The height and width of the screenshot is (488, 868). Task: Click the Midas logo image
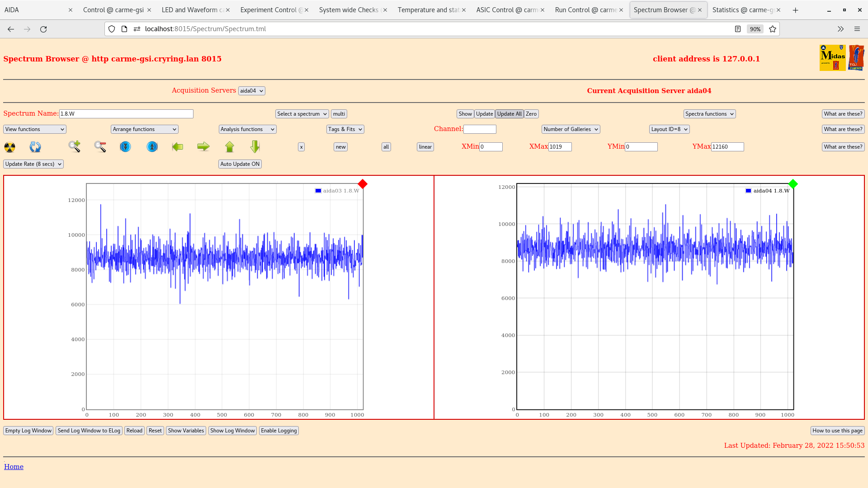832,58
